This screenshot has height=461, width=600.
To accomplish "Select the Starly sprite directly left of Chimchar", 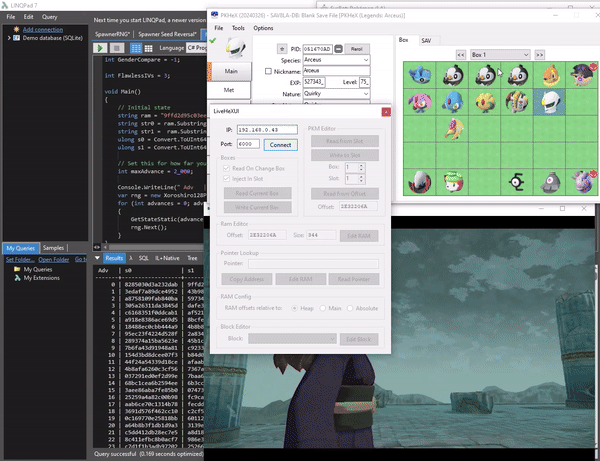I will 517,75.
